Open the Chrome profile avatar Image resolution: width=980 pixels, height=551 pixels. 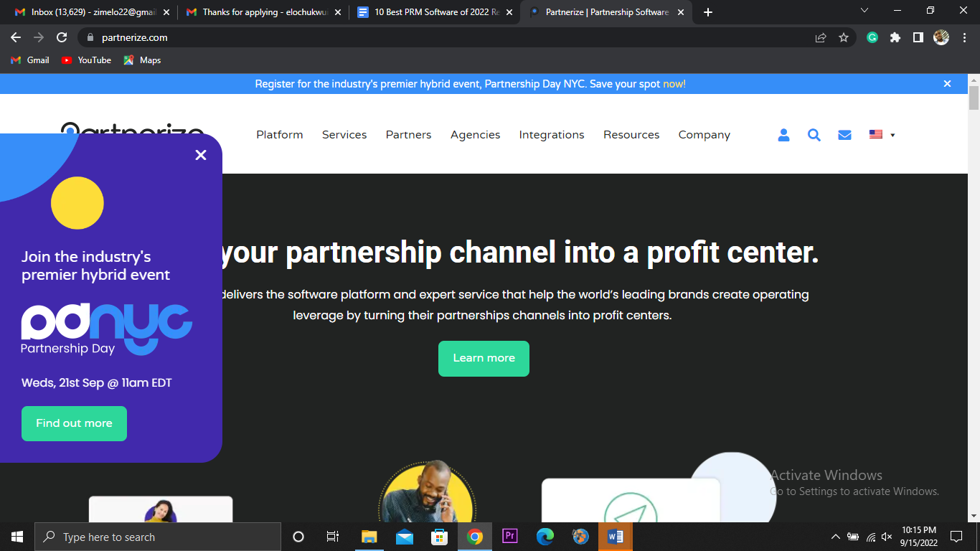941,37
